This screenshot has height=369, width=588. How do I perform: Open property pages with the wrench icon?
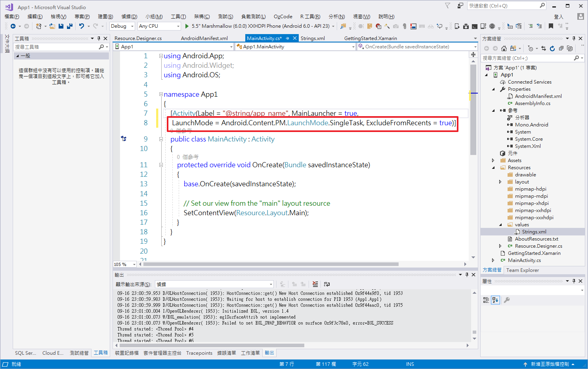click(x=506, y=300)
